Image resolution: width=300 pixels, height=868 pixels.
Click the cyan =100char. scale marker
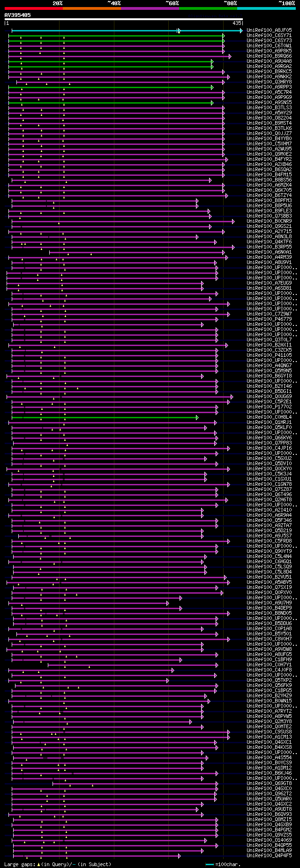[210, 864]
